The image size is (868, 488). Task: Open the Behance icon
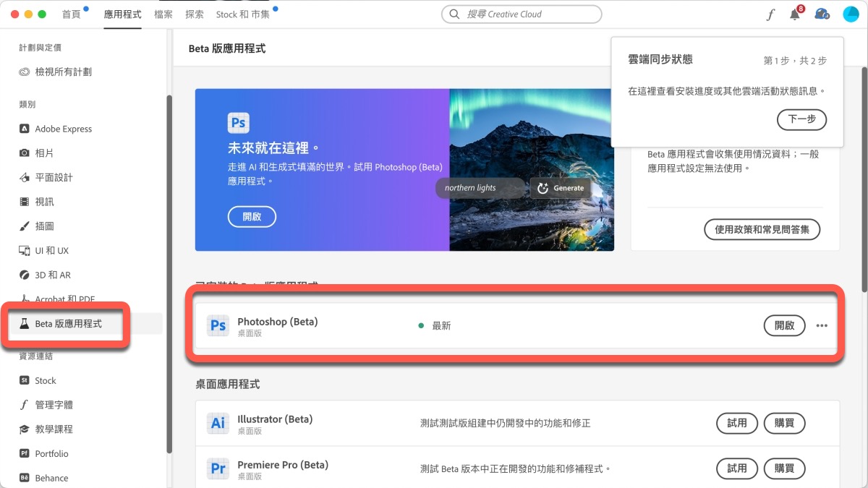coord(24,478)
